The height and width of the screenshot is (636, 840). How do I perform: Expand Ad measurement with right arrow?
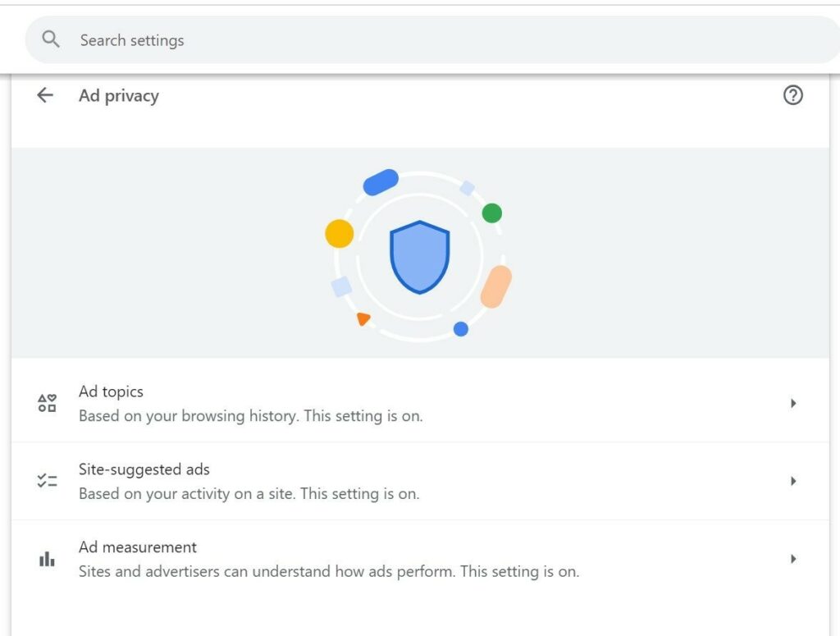point(792,559)
